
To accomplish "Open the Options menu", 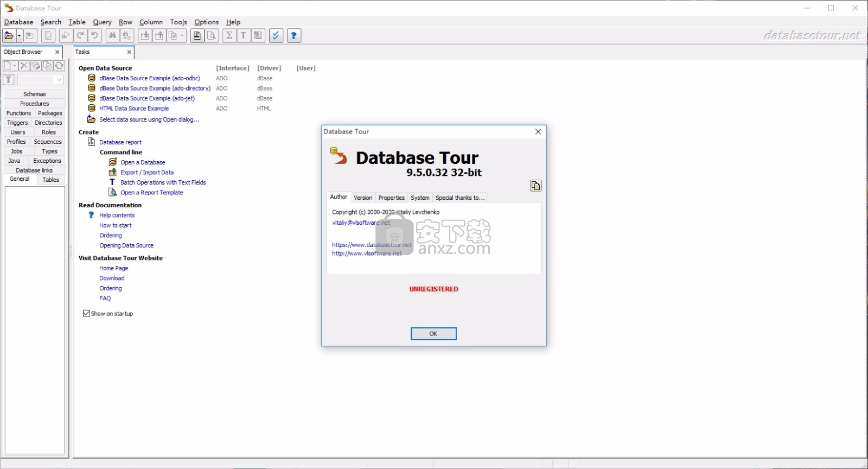I will tap(206, 22).
